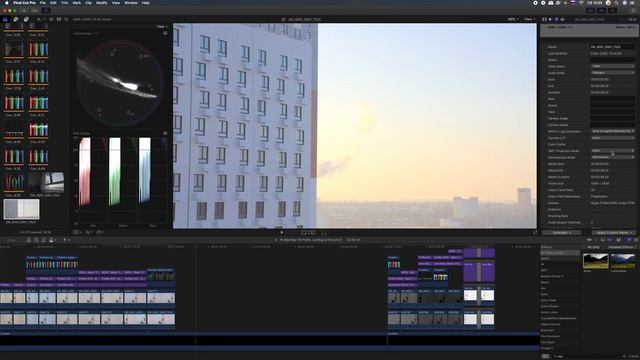Open the Window menu

click(x=131, y=3)
